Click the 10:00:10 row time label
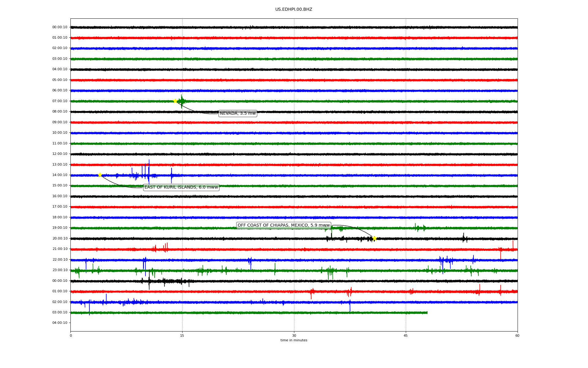This screenshot has width=588, height=368. (60, 133)
